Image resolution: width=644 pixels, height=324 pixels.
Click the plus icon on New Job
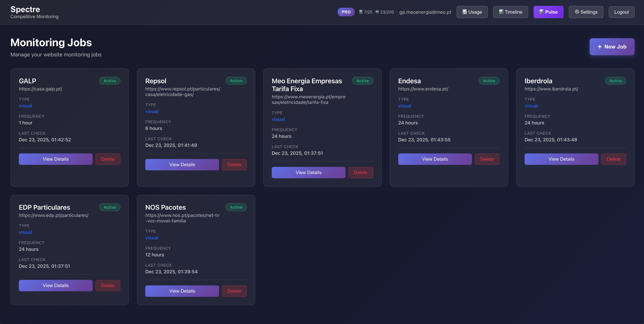(599, 47)
